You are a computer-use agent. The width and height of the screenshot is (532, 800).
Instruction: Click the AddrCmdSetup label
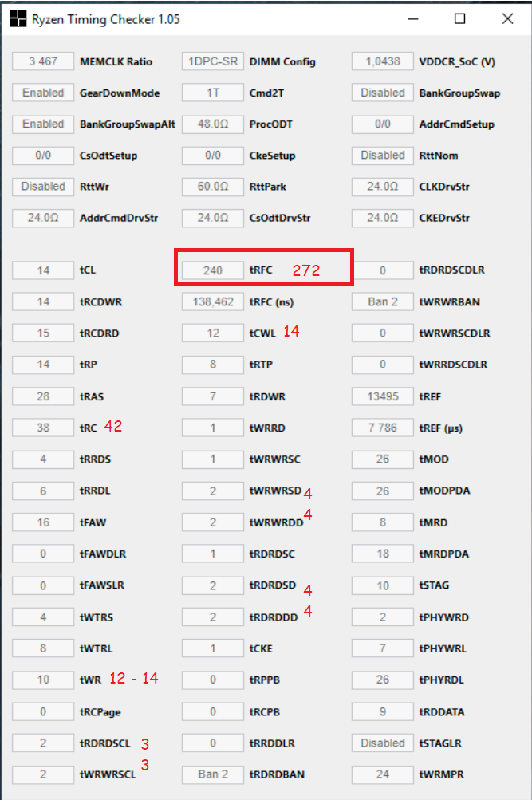click(x=456, y=124)
